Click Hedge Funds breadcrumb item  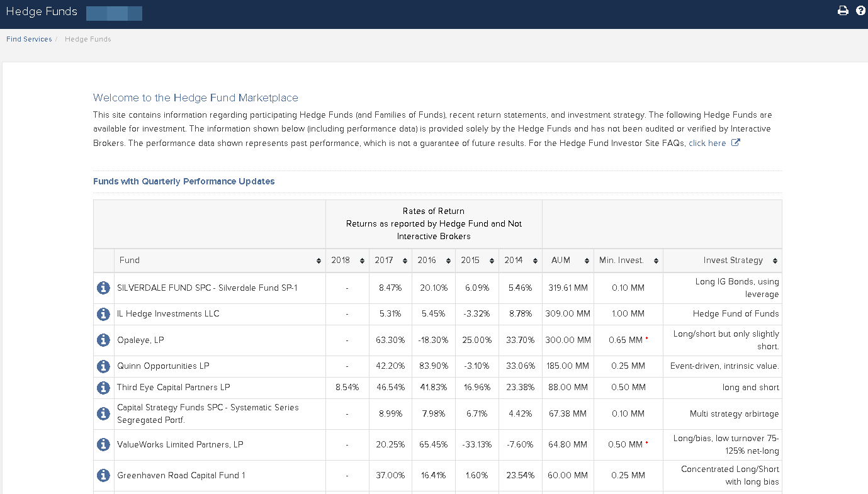(x=87, y=39)
